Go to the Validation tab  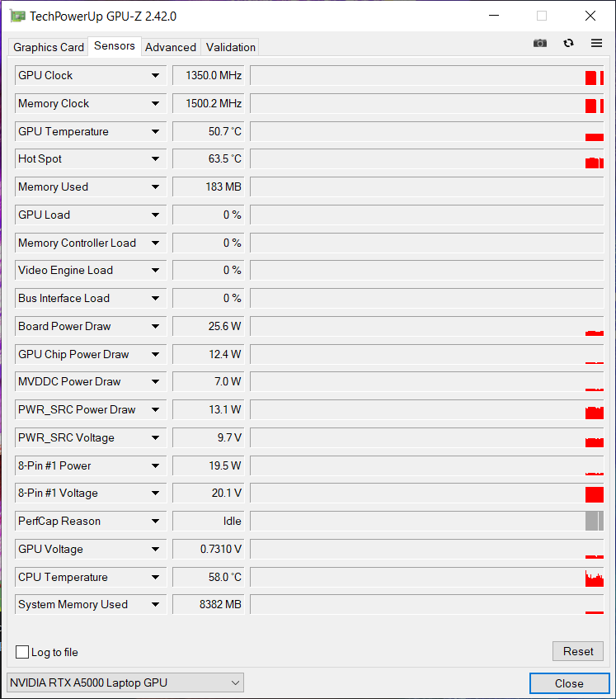(x=231, y=47)
